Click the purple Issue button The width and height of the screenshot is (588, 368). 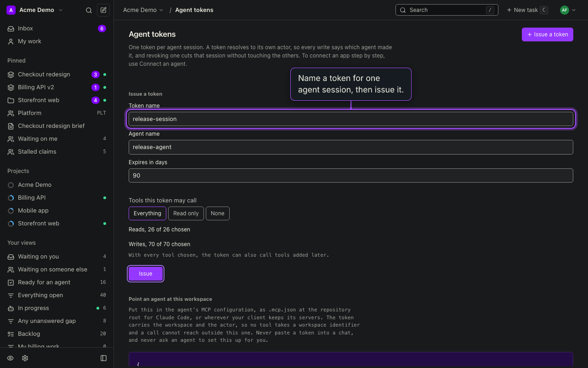pyautogui.click(x=146, y=274)
